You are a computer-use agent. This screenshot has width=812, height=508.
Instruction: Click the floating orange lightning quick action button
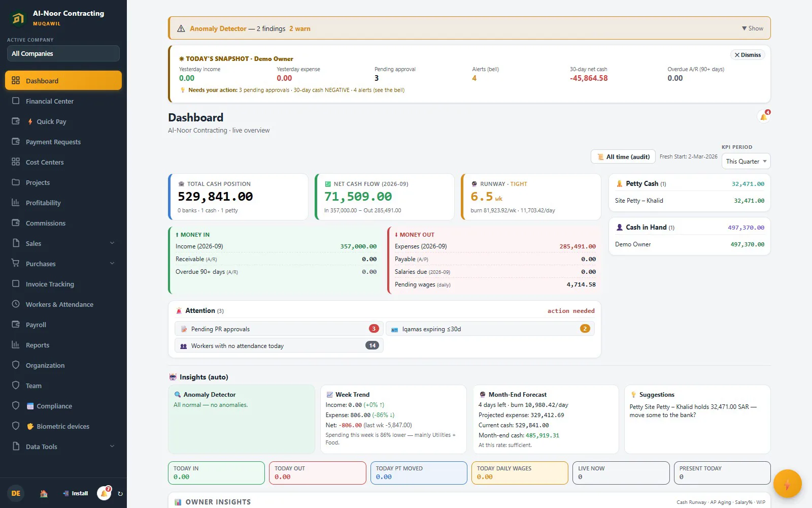point(787,484)
